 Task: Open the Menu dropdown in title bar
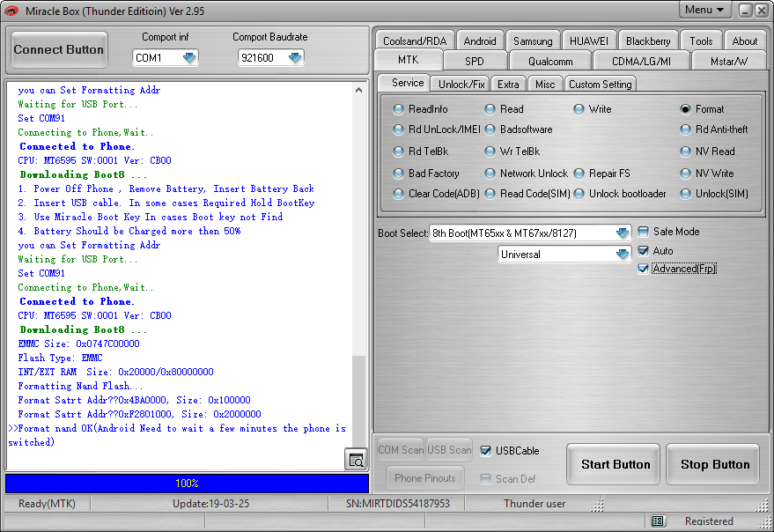point(704,10)
